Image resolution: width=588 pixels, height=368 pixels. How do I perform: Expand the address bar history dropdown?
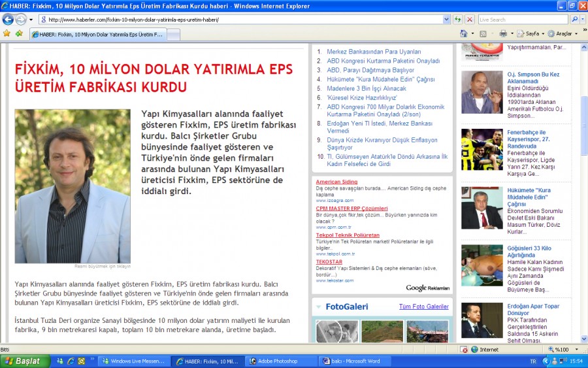click(446, 20)
